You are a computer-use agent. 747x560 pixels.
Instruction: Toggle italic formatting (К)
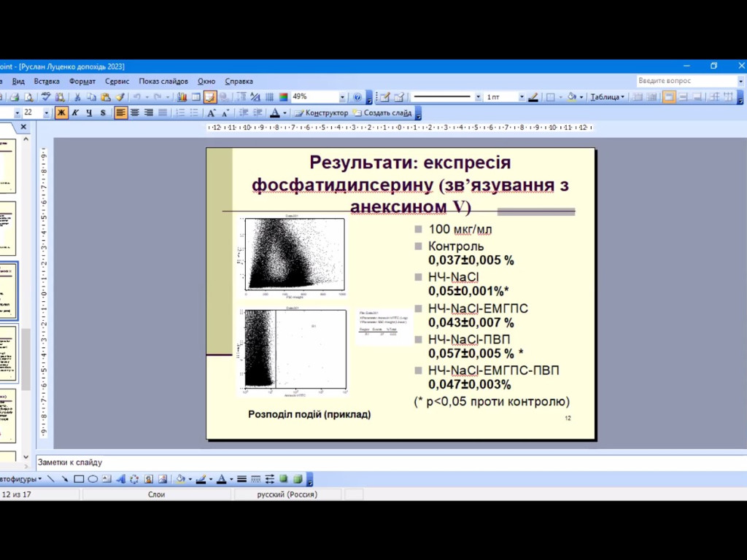75,113
